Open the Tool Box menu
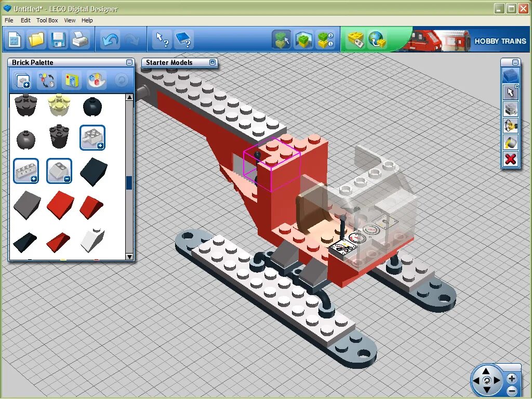Image resolution: width=532 pixels, height=399 pixels. tap(47, 20)
